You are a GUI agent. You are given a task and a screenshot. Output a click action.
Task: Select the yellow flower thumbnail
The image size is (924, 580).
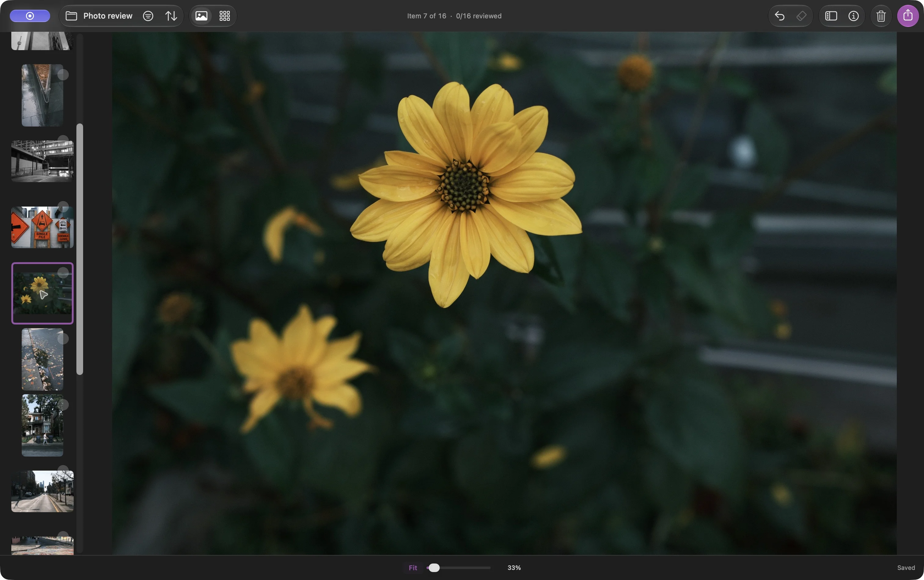point(42,293)
